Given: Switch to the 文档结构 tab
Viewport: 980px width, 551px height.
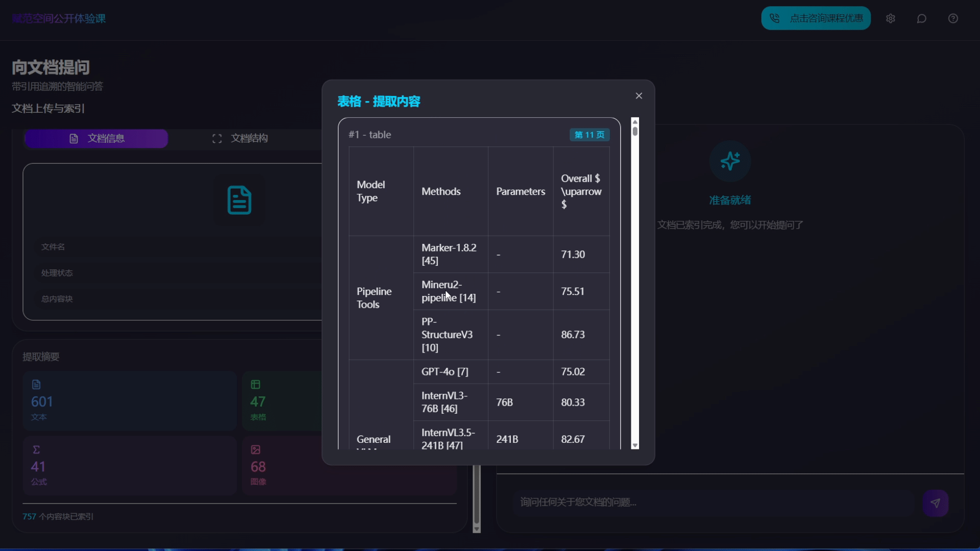Looking at the screenshot, I should [x=240, y=138].
